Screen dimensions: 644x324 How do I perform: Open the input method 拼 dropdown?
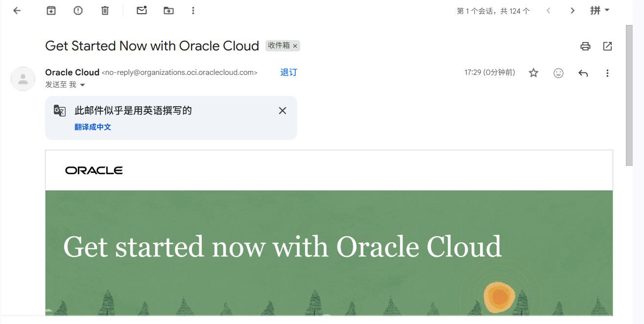pos(600,10)
